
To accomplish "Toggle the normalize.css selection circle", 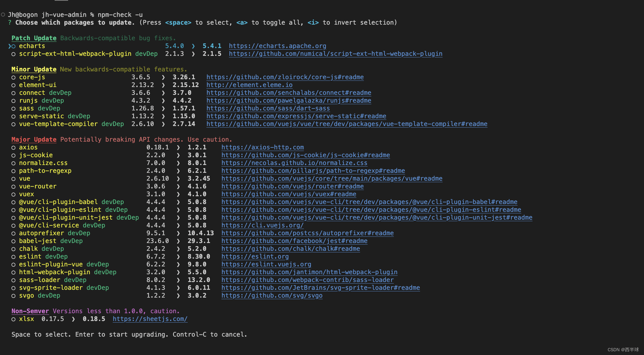I will [x=13, y=163].
